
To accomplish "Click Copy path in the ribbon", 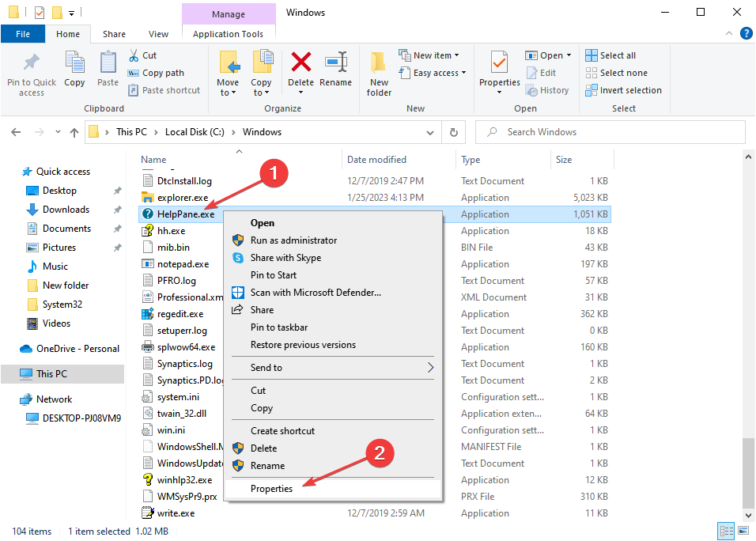I will pyautogui.click(x=156, y=73).
